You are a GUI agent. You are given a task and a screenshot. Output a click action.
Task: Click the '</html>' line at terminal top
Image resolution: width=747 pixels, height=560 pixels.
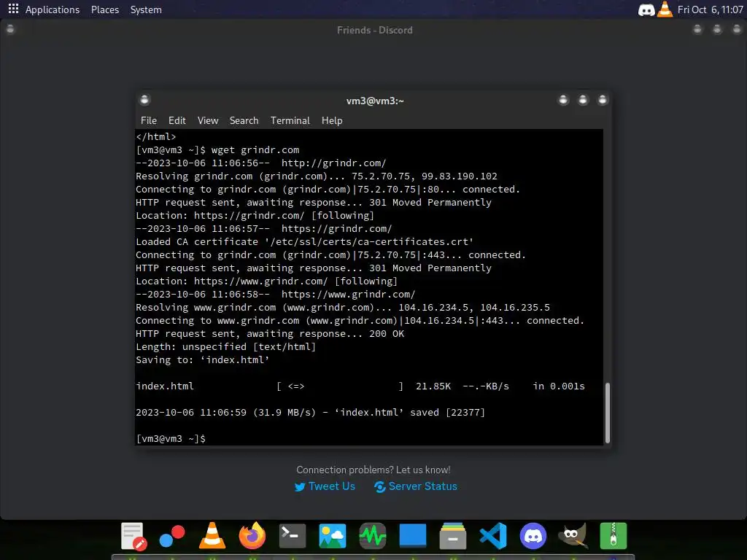click(156, 136)
